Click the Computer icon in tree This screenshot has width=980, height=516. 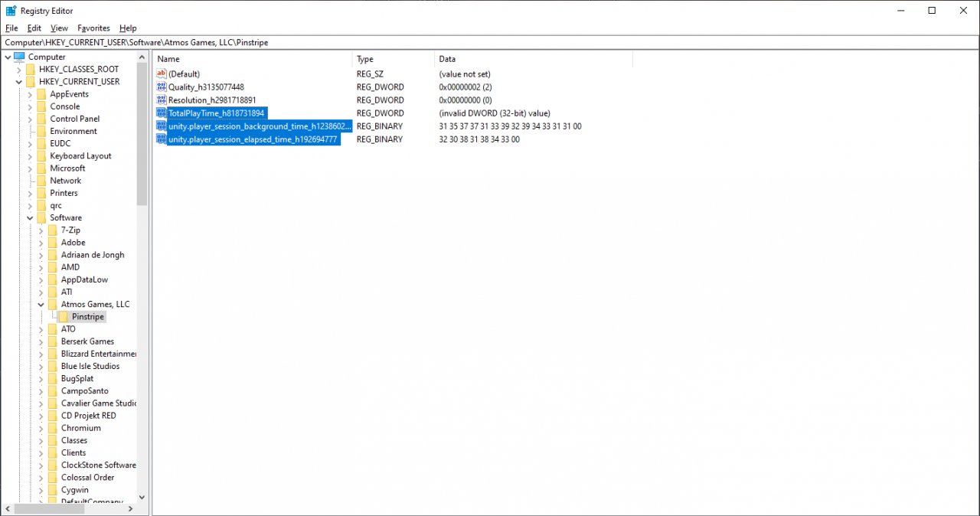coord(19,57)
